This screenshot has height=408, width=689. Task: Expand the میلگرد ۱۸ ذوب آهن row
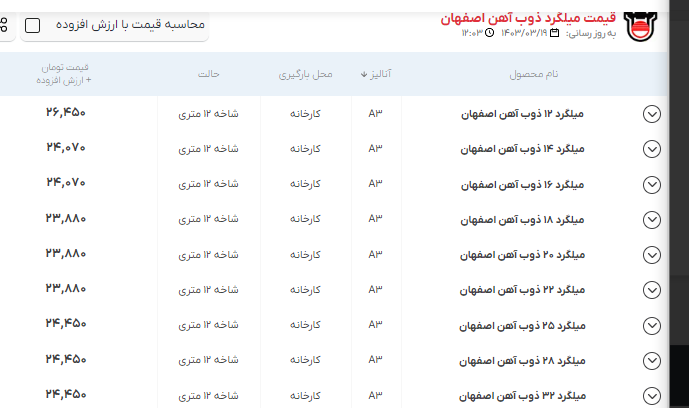coord(652,219)
